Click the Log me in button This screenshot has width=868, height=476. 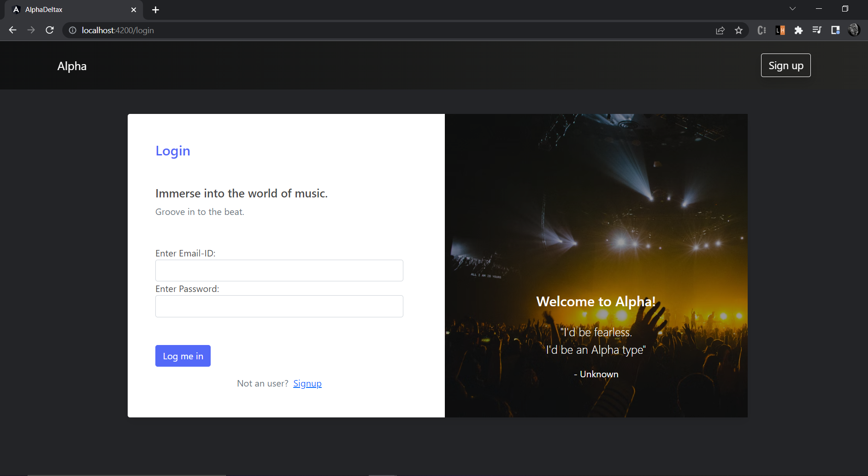[183, 356]
